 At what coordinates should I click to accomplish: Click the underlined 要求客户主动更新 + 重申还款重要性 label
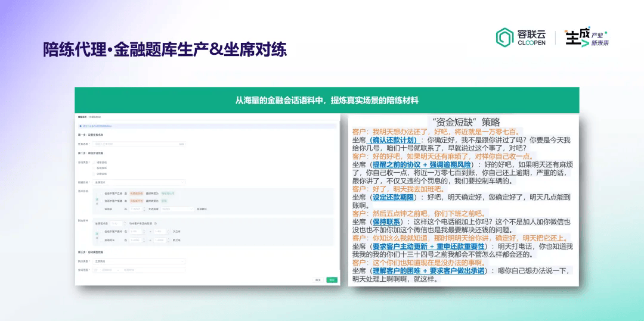[428, 246]
